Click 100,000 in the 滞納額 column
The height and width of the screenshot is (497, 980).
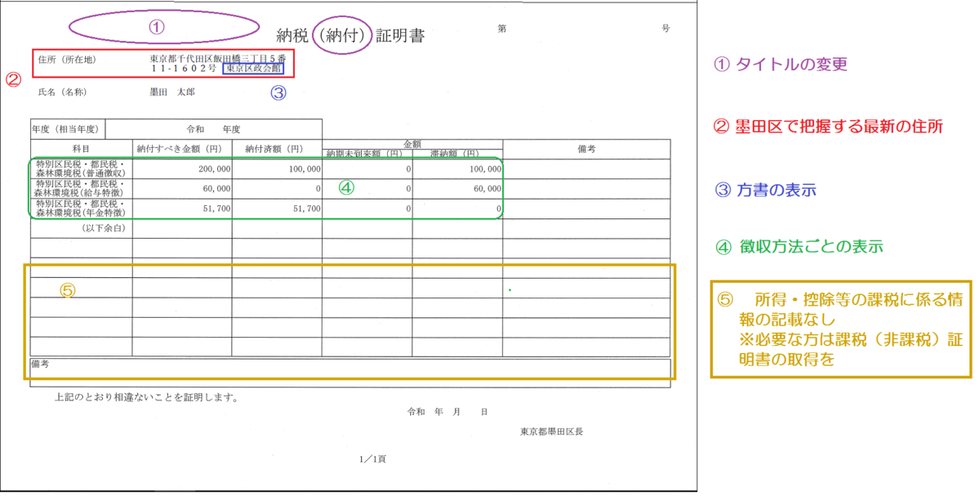coord(483,168)
